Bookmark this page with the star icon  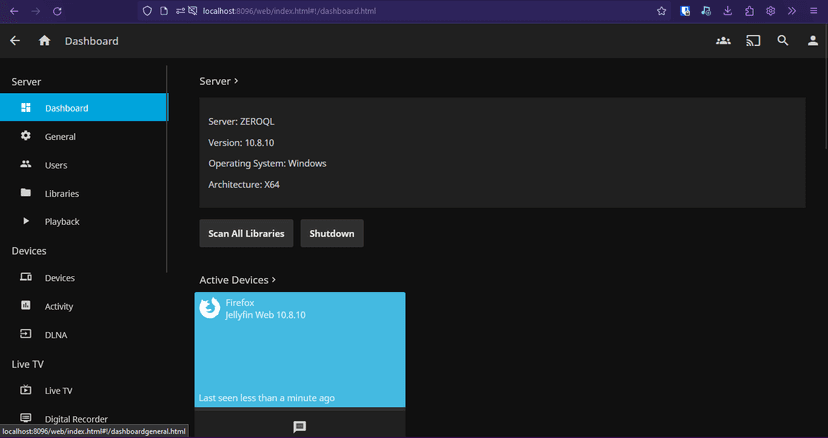tap(661, 11)
